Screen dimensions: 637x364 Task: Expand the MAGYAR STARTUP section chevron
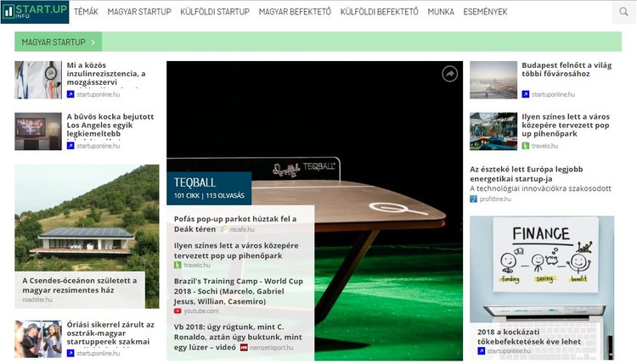93,42
